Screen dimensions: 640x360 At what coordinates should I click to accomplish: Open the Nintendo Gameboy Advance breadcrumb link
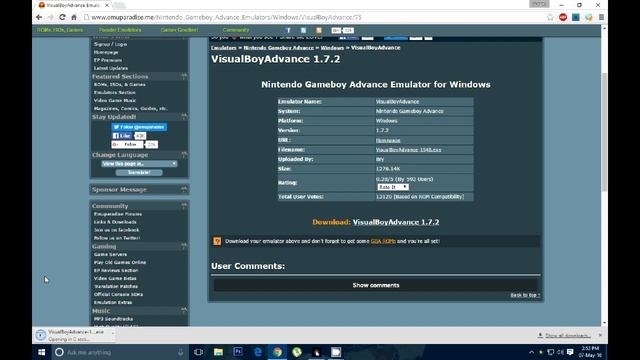279,48
